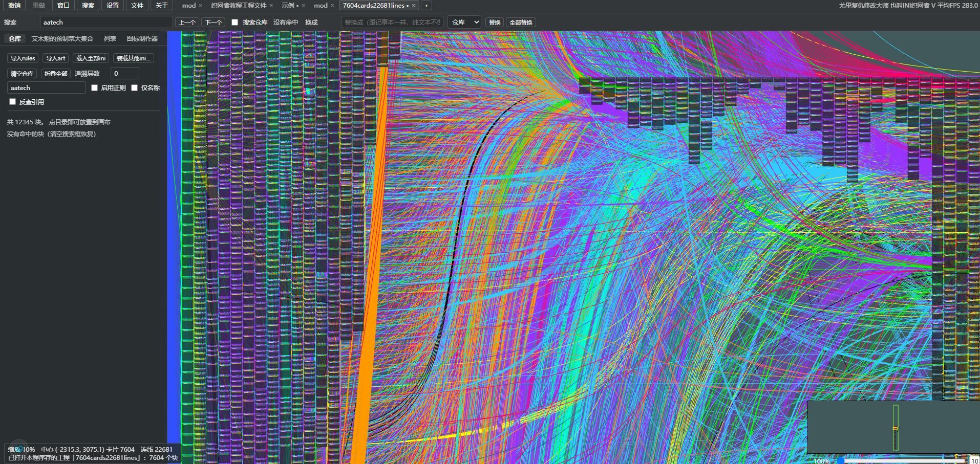Open the 艾木魁的预制菜大集合 tab

click(62, 39)
